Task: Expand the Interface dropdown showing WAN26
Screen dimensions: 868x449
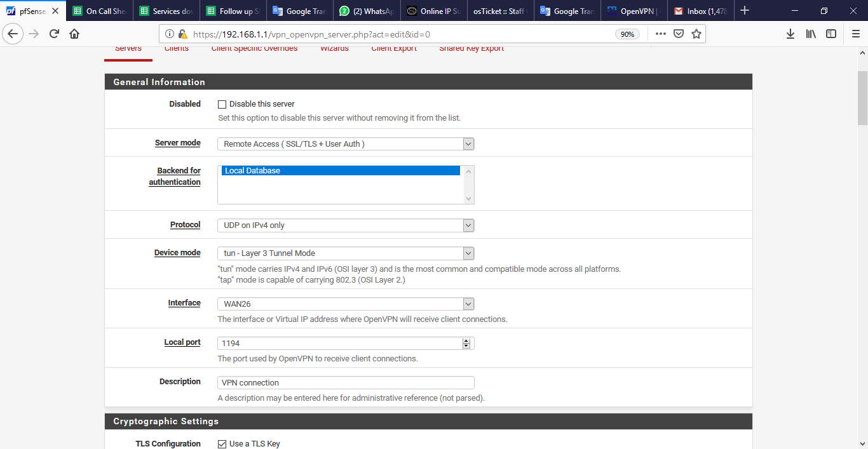Action: (x=346, y=304)
